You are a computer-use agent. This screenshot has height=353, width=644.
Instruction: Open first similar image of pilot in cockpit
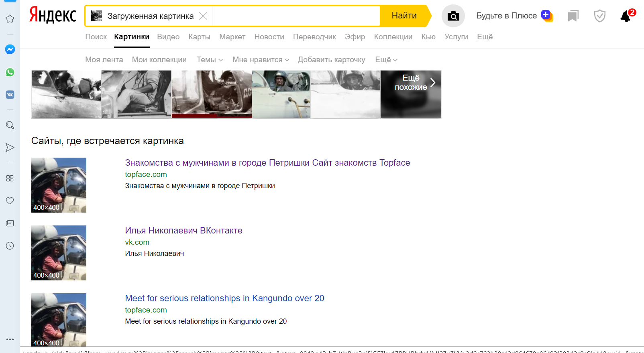point(66,94)
